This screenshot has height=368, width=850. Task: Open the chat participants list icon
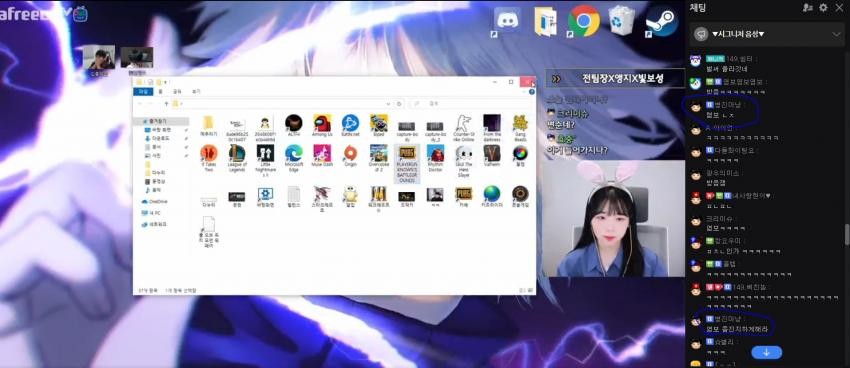point(808,8)
